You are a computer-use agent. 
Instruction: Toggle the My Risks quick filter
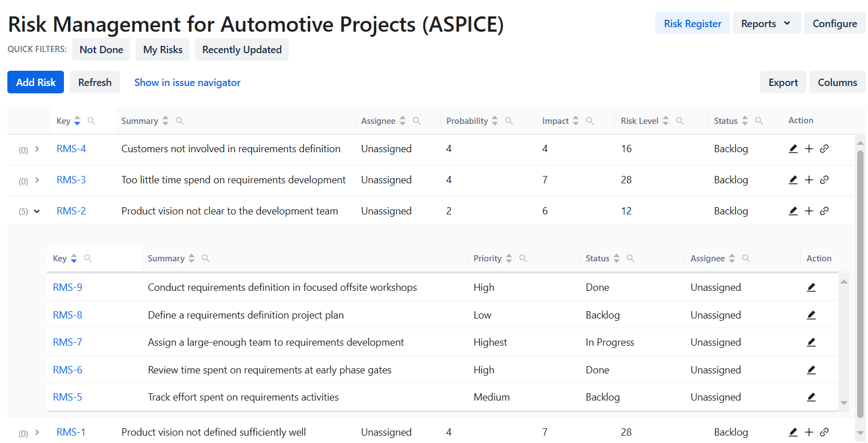pyautogui.click(x=162, y=50)
